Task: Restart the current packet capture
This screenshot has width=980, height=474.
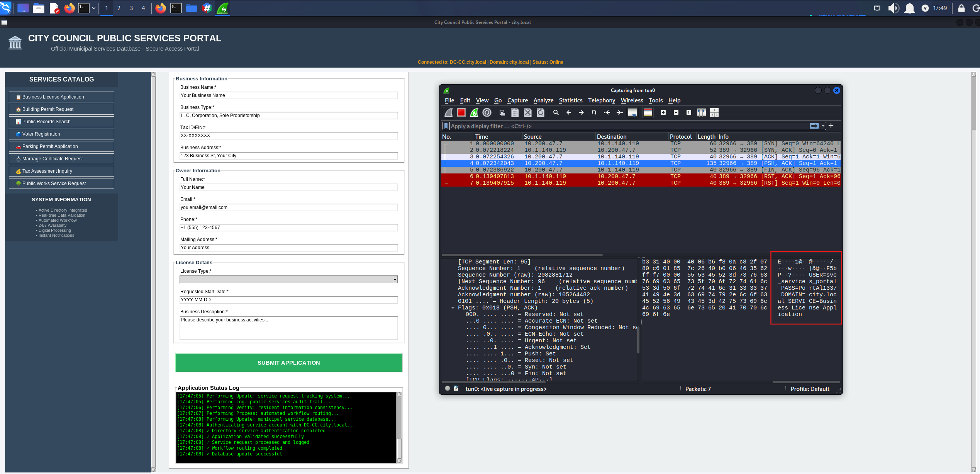Action: tap(474, 112)
